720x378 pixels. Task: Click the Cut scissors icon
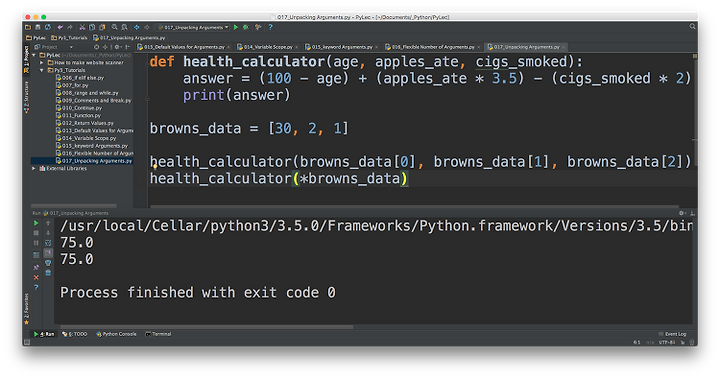pyautogui.click(x=82, y=27)
